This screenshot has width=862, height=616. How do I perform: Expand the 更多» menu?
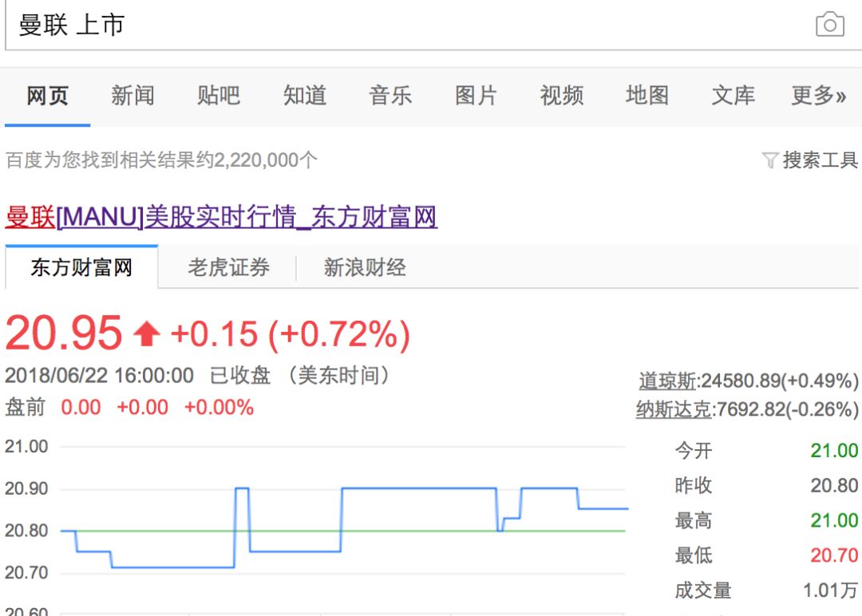pyautogui.click(x=819, y=96)
